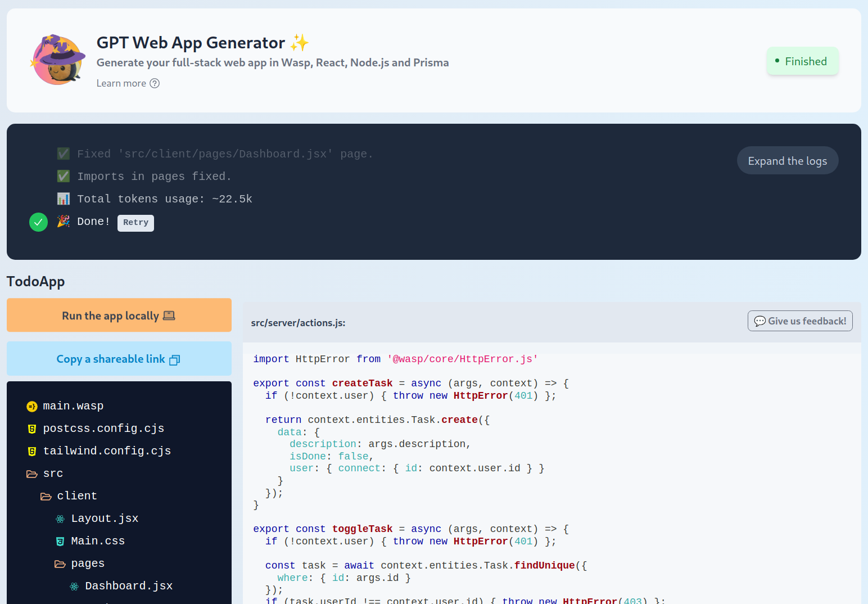Retry the app generation
This screenshot has height=604, width=868.
coord(135,223)
